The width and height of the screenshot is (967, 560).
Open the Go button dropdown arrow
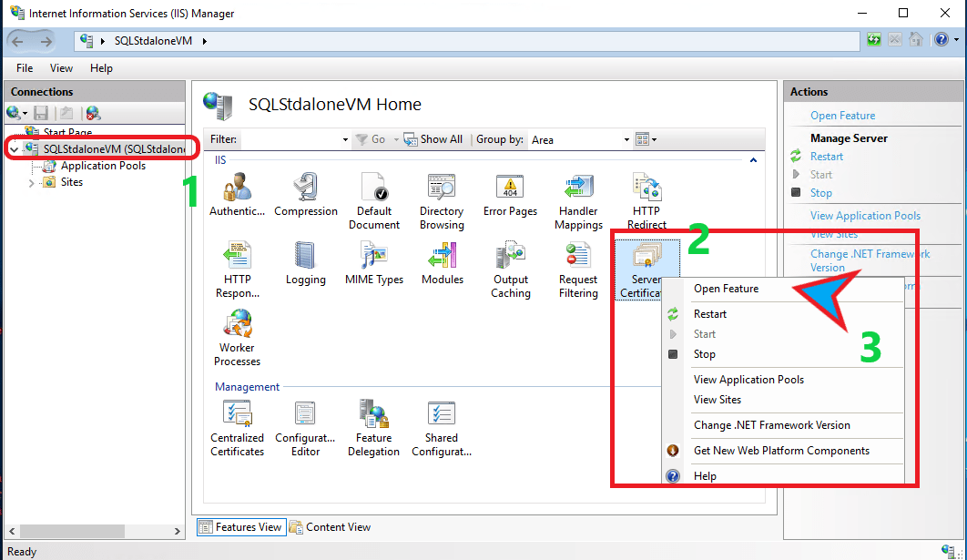396,140
